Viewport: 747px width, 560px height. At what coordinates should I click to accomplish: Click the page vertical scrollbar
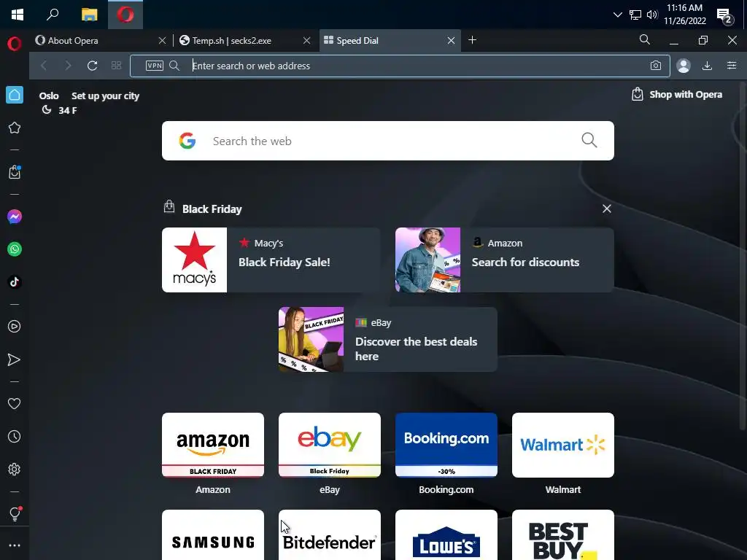click(x=743, y=254)
